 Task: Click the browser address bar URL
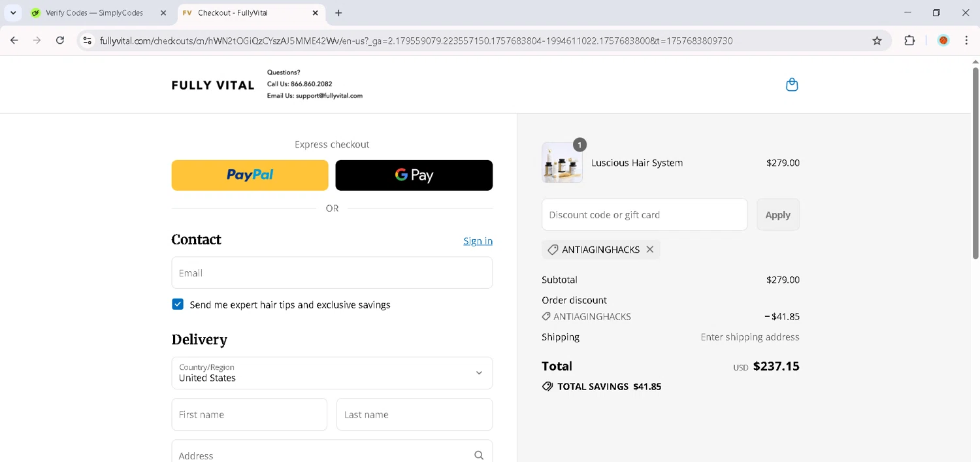coord(416,41)
